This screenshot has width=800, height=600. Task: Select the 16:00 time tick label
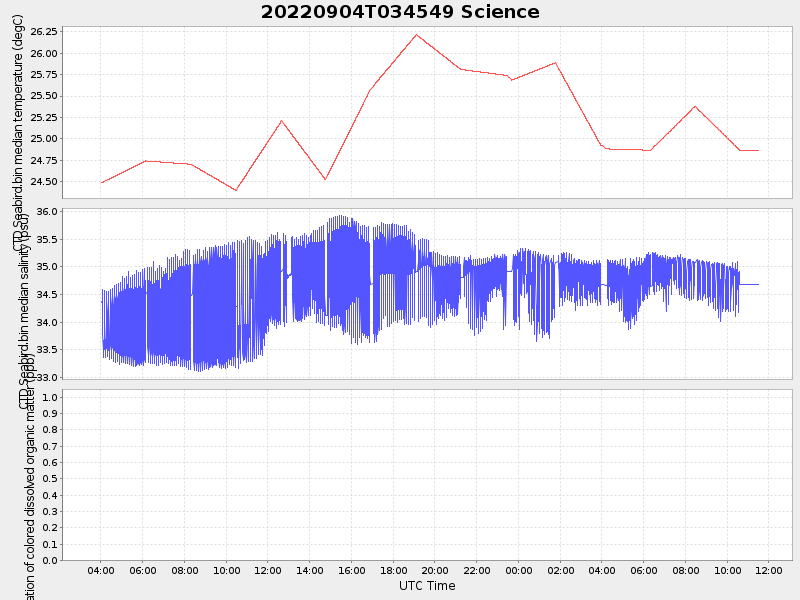[x=352, y=570]
